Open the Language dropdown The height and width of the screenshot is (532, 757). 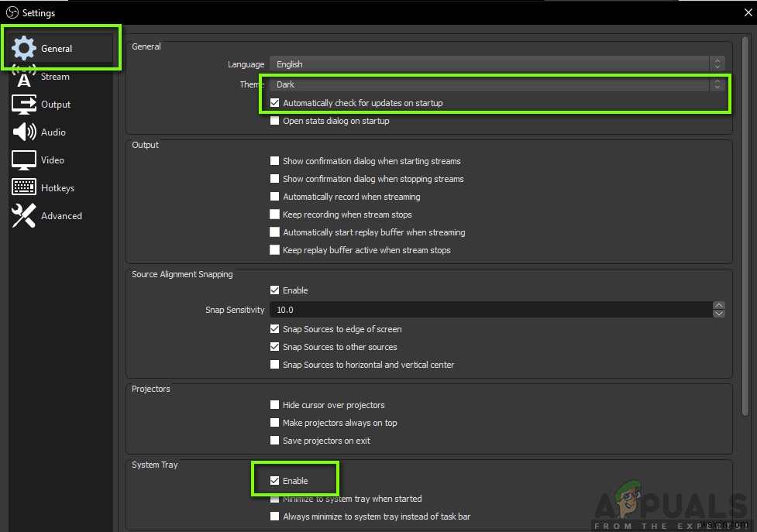tap(497, 64)
